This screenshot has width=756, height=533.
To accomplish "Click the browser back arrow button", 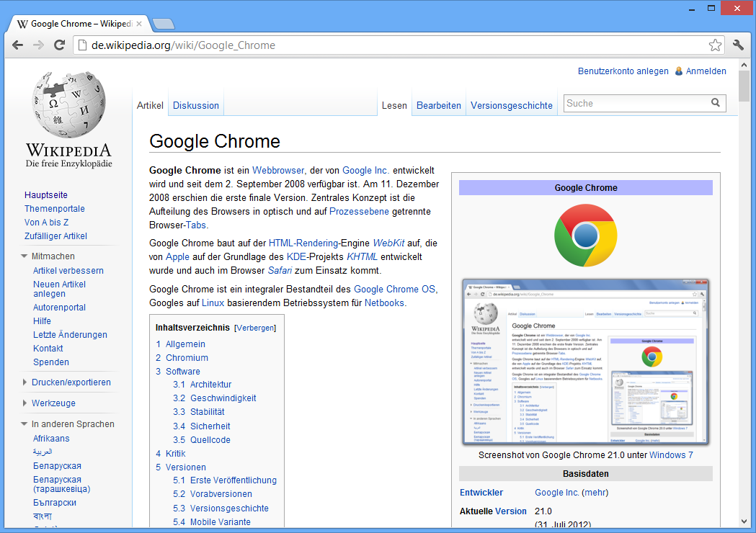I will coord(18,45).
